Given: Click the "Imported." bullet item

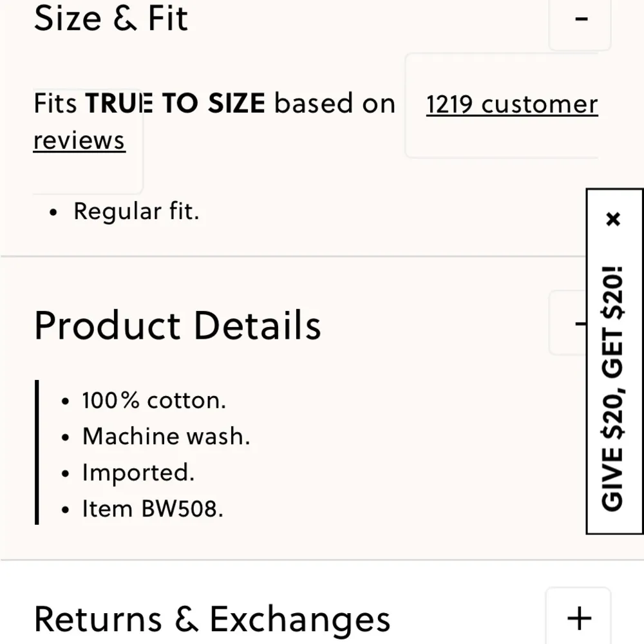Looking at the screenshot, I should point(138,473).
